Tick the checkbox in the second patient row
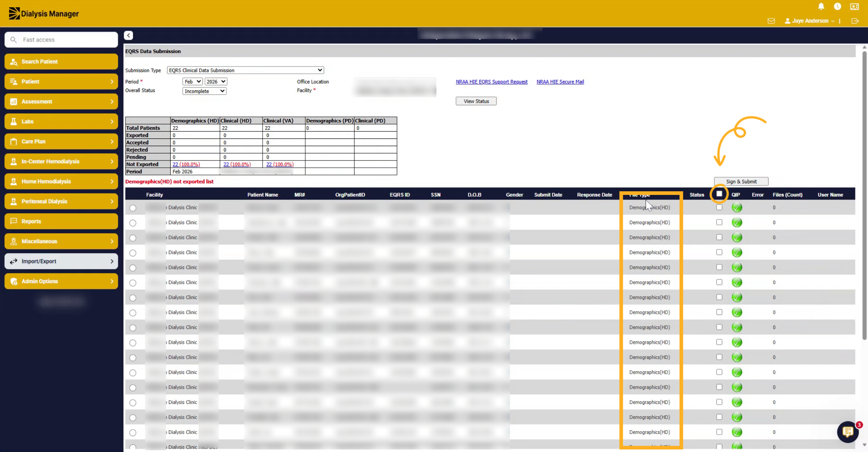The image size is (868, 452). click(719, 222)
